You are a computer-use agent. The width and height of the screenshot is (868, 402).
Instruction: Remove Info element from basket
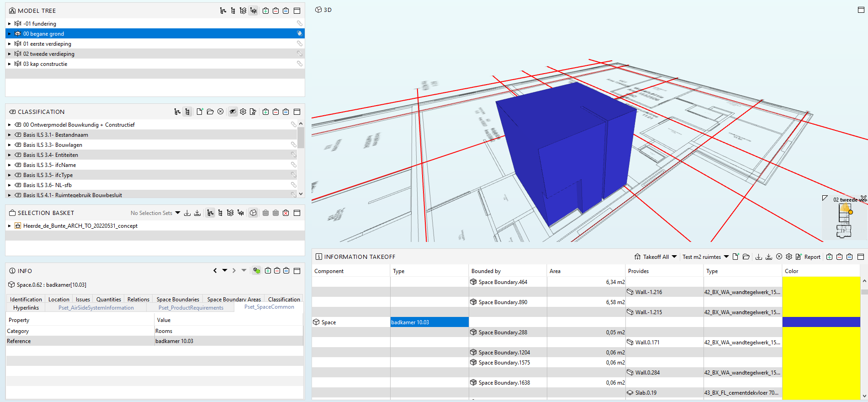click(x=277, y=271)
